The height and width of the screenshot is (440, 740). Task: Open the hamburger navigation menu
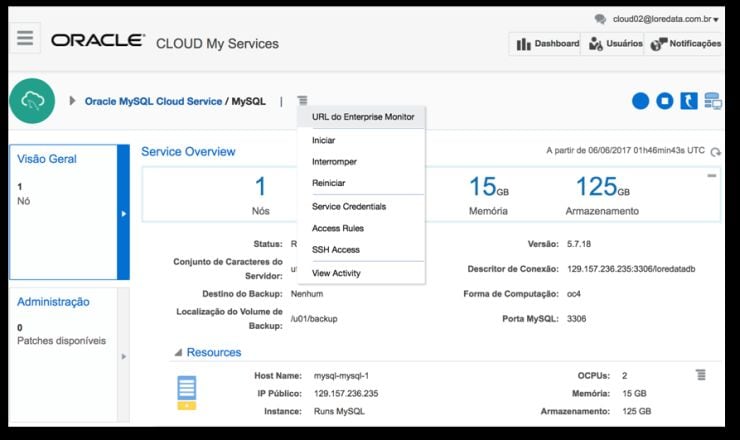(25, 39)
